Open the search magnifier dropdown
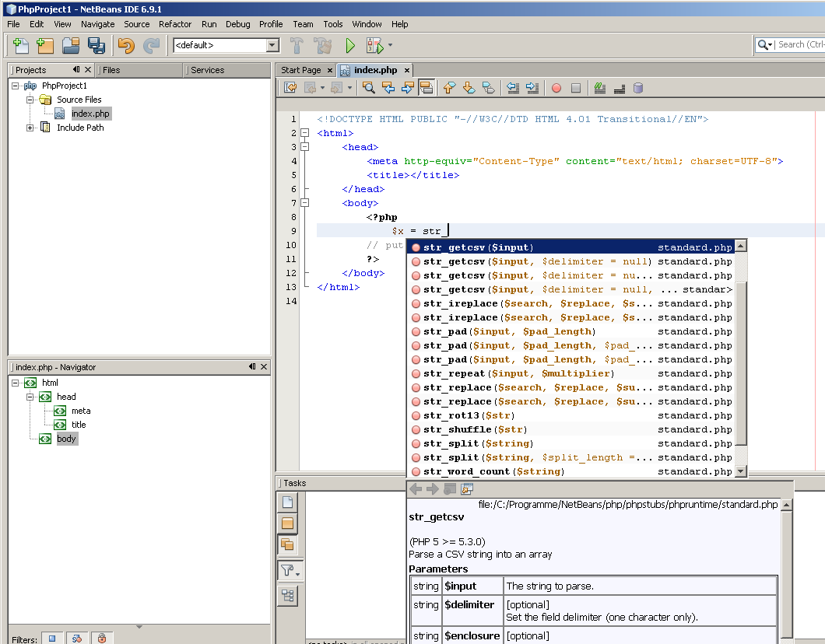Screen dimensions: 825x644 [x=764, y=45]
